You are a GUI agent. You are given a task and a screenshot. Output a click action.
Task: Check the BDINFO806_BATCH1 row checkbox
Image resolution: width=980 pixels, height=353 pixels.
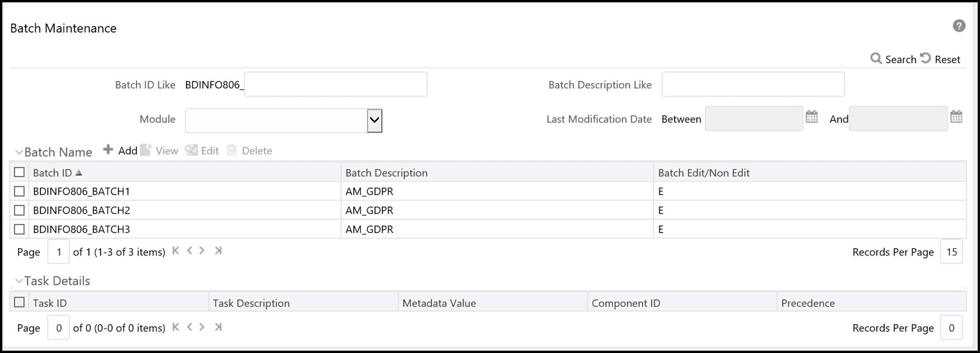tap(19, 191)
